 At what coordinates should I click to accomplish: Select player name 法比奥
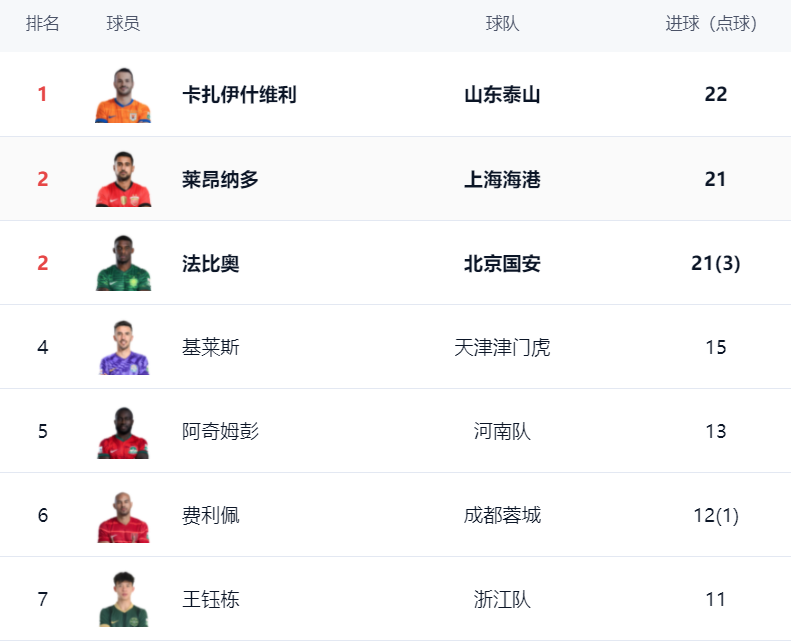coord(211,264)
